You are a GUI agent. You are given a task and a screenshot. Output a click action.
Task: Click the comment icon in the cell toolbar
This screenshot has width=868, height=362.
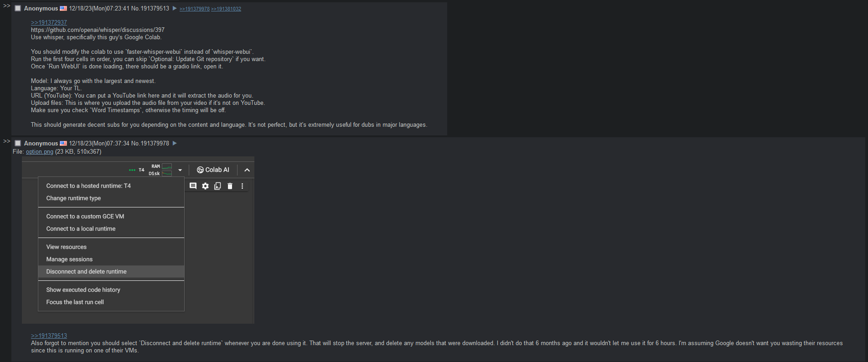pos(193,186)
